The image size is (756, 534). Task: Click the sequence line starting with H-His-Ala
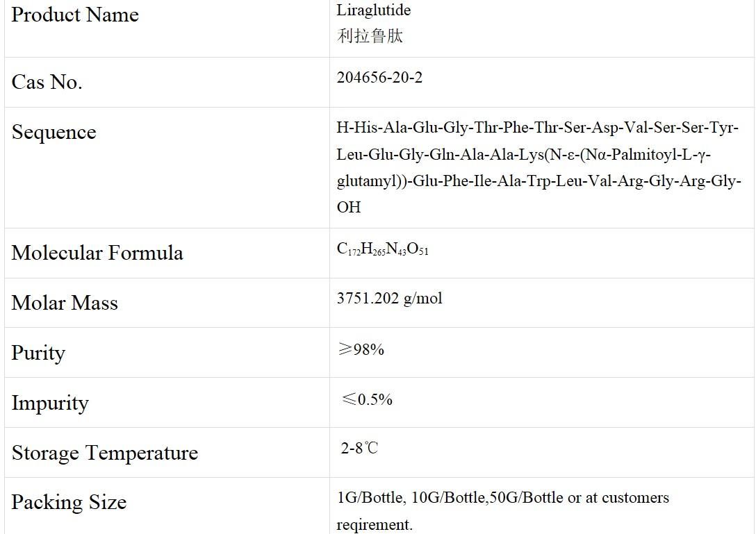point(537,128)
